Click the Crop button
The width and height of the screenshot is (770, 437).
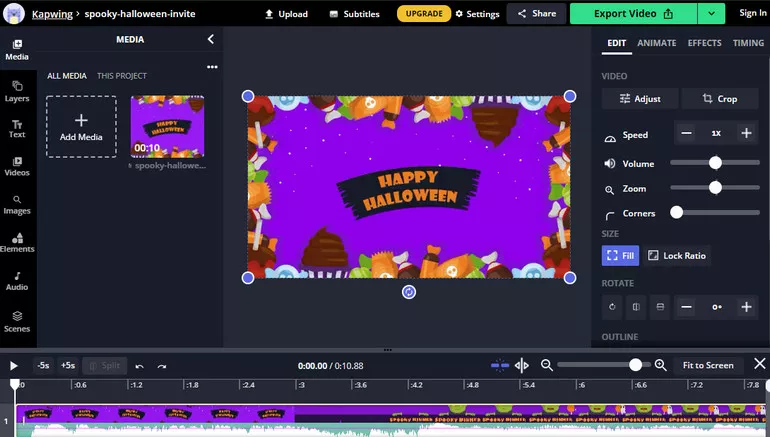click(720, 99)
